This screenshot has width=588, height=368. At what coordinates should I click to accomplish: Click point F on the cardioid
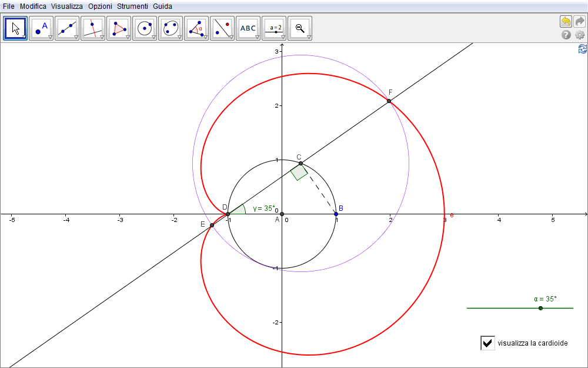389,101
